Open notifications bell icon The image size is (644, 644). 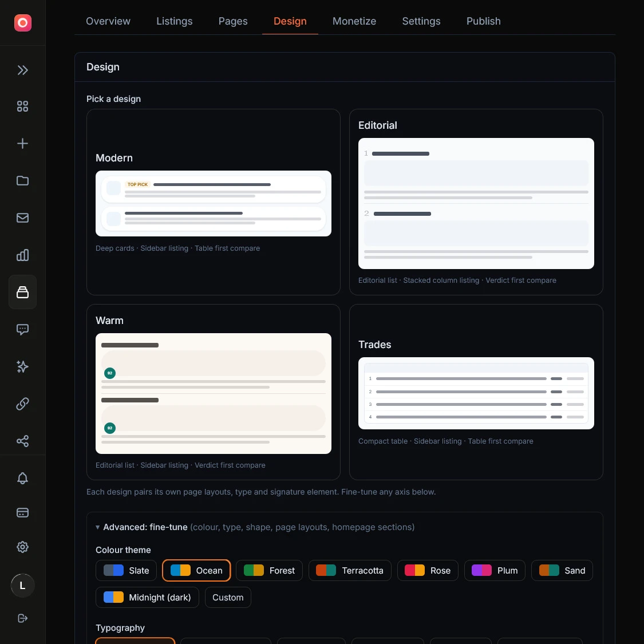coord(22,478)
